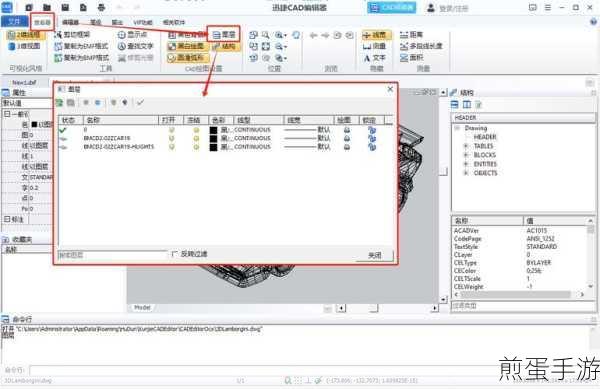This screenshot has height=389, width=600.
Task: Click 复制为BMP格式 tool
Action: [81, 58]
